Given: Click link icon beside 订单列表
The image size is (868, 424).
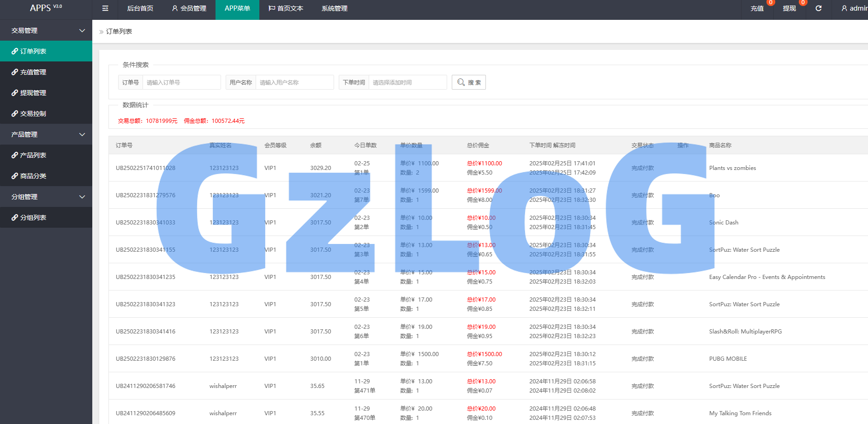Looking at the screenshot, I should pyautogui.click(x=15, y=51).
